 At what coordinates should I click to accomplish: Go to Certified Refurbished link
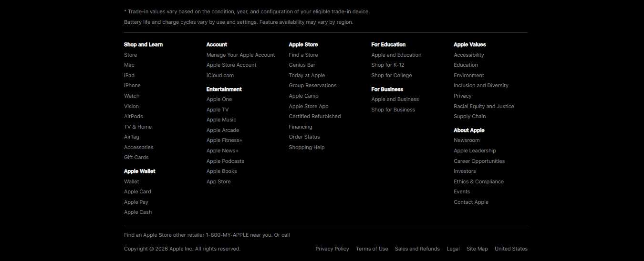pyautogui.click(x=315, y=116)
